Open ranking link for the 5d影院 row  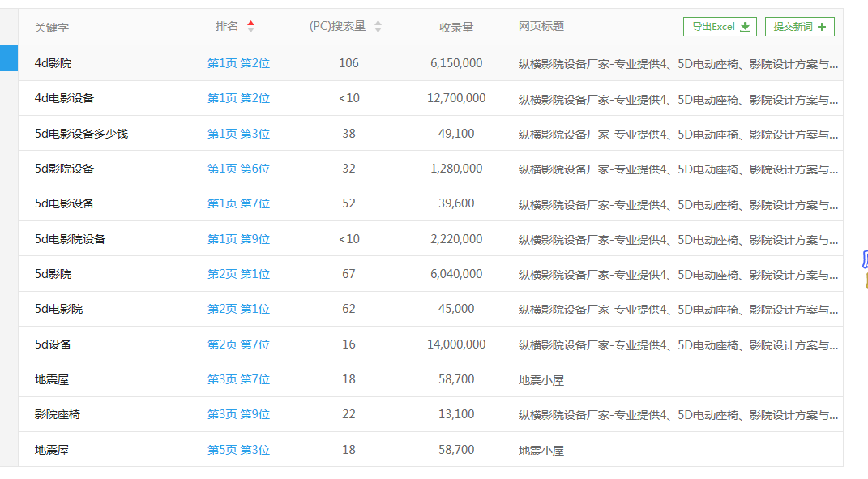[238, 274]
